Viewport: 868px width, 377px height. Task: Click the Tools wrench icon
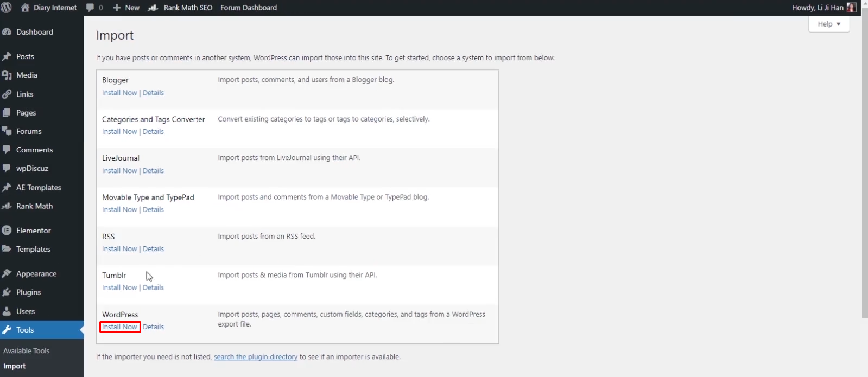[x=7, y=330]
